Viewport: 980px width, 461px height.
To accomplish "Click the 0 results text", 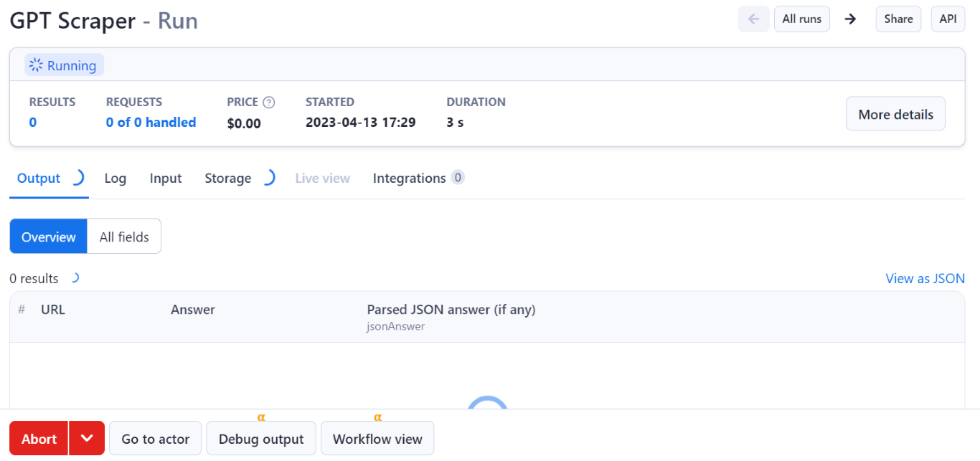I will (x=34, y=279).
